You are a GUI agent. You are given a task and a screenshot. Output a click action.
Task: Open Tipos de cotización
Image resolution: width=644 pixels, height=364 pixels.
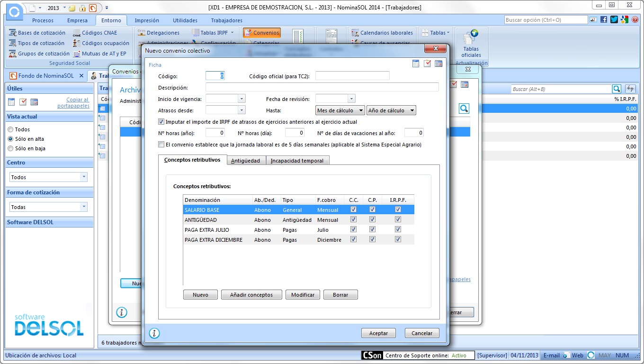[36, 43]
